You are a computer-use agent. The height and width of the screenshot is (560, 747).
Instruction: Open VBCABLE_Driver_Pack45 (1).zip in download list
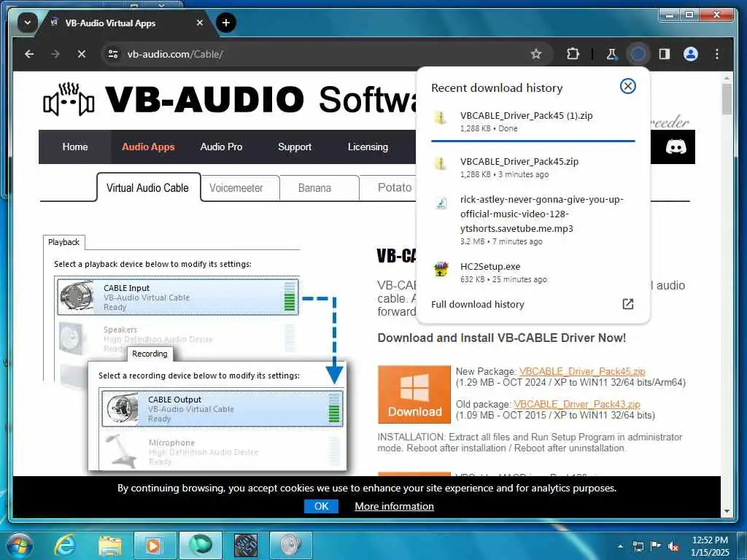point(533,121)
